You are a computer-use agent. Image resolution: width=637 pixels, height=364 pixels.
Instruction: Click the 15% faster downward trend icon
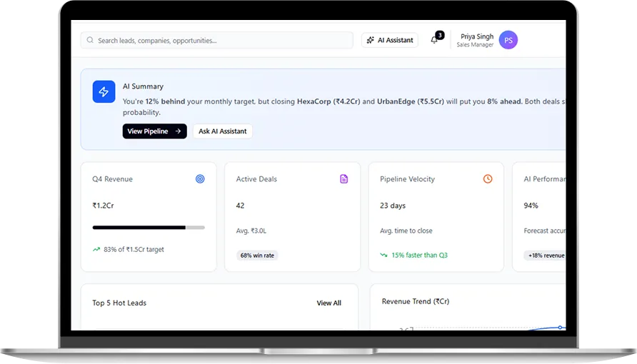384,255
